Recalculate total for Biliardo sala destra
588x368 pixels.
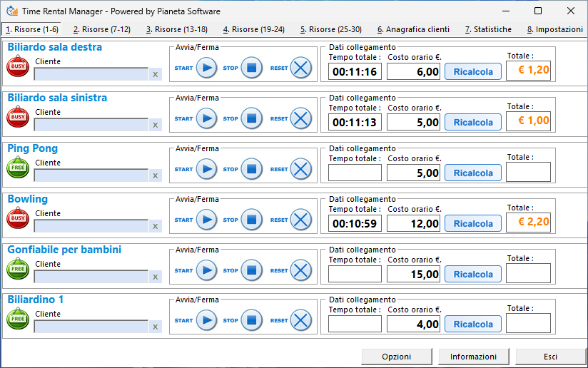pos(473,71)
